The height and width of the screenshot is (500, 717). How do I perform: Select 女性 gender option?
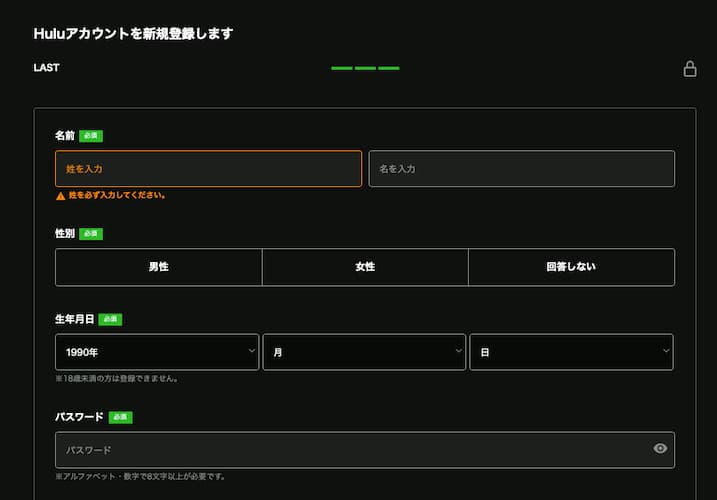[x=365, y=267]
